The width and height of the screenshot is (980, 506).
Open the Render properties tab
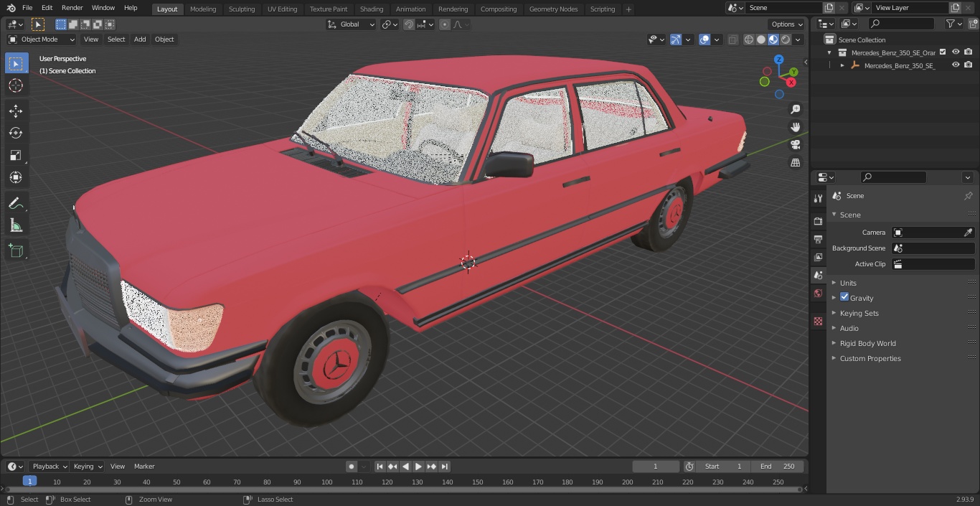pos(818,221)
